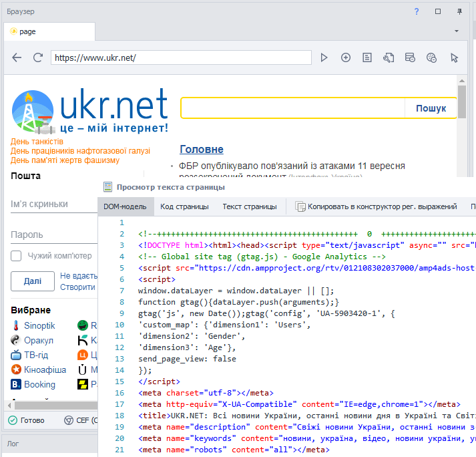The height and width of the screenshot is (457, 476).
Task: Click source line 13 send_page_view: false
Action: click(x=187, y=359)
